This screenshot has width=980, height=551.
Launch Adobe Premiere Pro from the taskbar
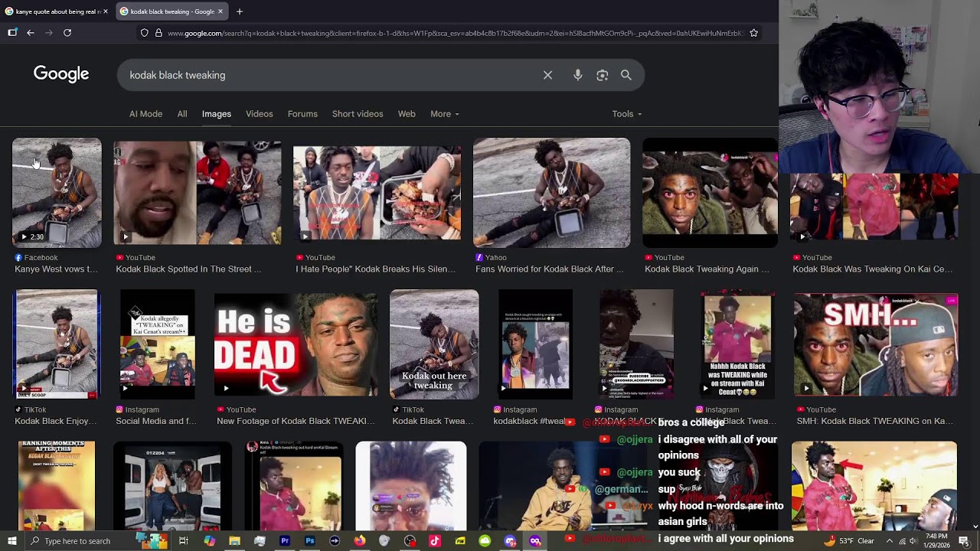click(x=285, y=541)
